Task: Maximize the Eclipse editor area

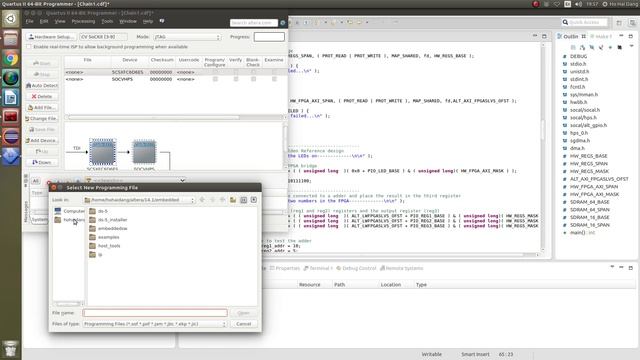Action: click(544, 36)
